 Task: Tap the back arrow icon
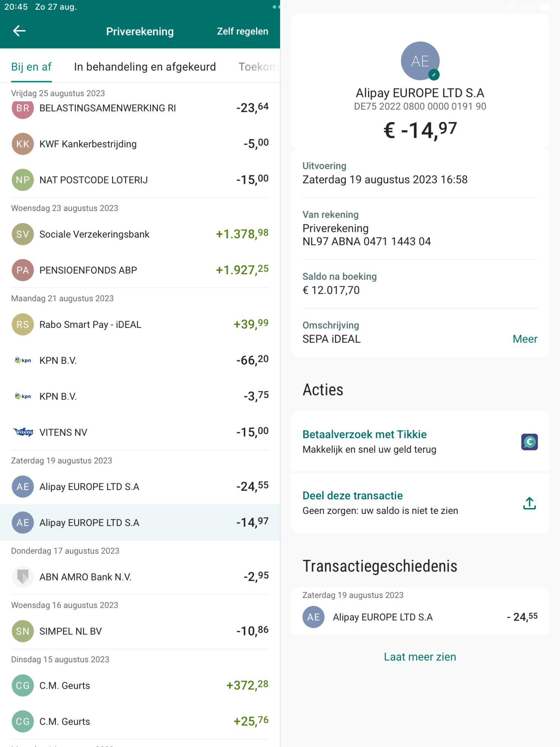(x=19, y=31)
